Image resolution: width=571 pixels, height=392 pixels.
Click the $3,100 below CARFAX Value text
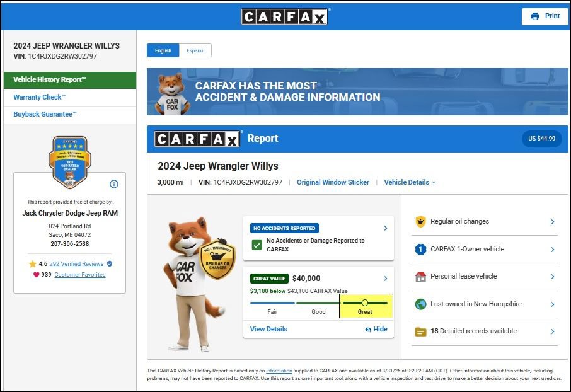point(299,291)
